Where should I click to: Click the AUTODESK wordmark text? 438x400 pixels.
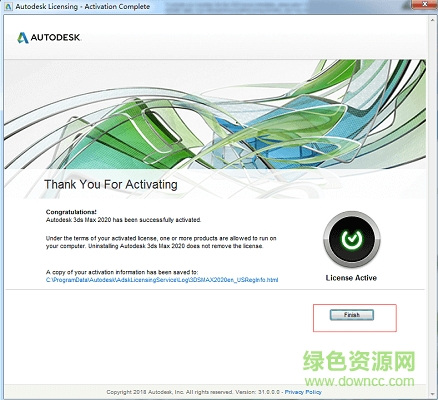click(x=56, y=38)
